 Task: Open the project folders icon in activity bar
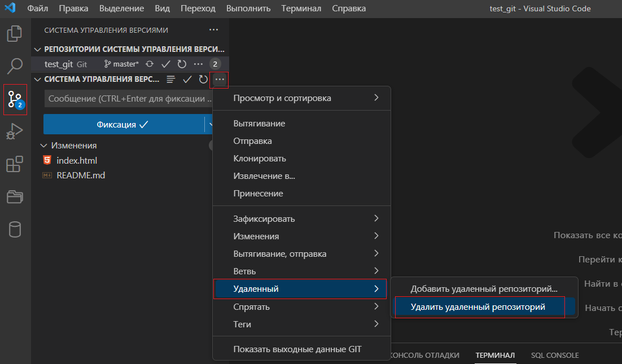coord(15,196)
